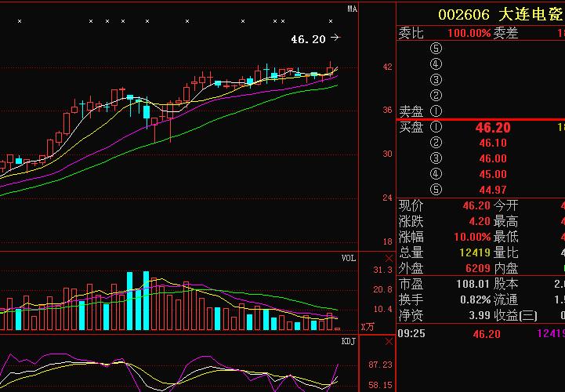The width and height of the screenshot is (565, 392).
Task: Select the 股本 label
Action: [505, 284]
